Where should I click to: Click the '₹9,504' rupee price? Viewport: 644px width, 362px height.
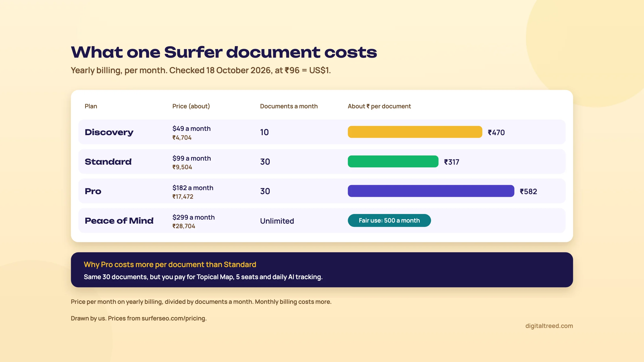182,167
